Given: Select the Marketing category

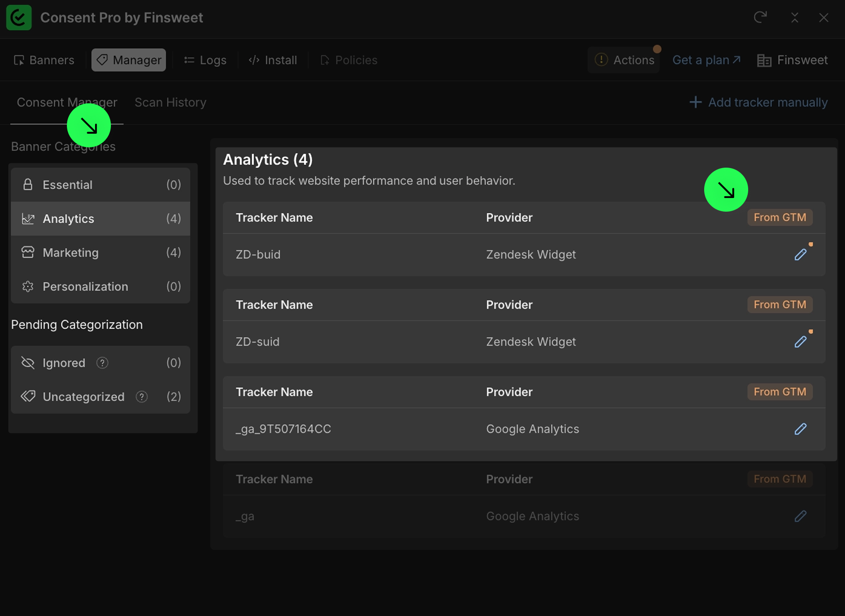Looking at the screenshot, I should (x=100, y=253).
